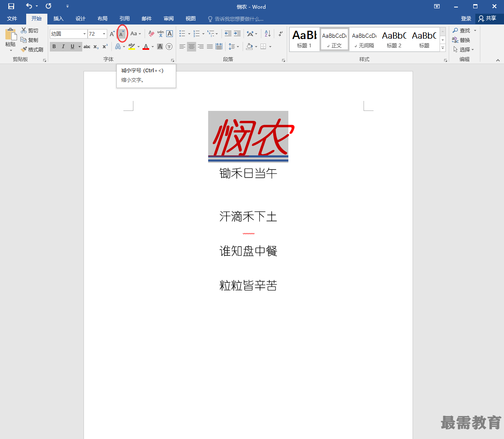Apply paragraph shading with the paint bucket
Screen dimensions: 504x439
(x=249, y=47)
